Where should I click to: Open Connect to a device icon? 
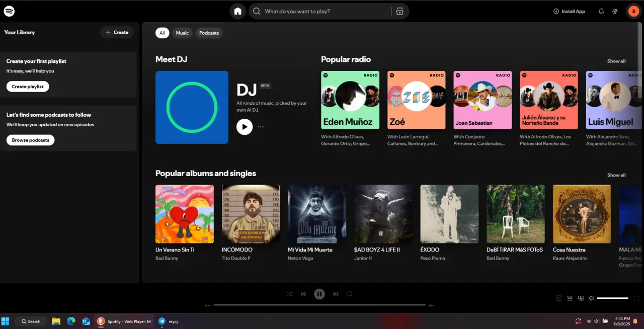[581, 298]
